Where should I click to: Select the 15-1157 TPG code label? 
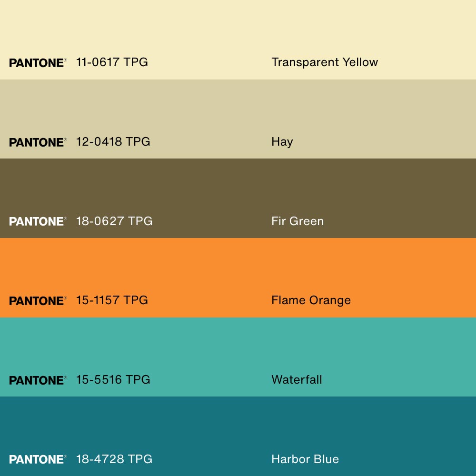tap(112, 300)
